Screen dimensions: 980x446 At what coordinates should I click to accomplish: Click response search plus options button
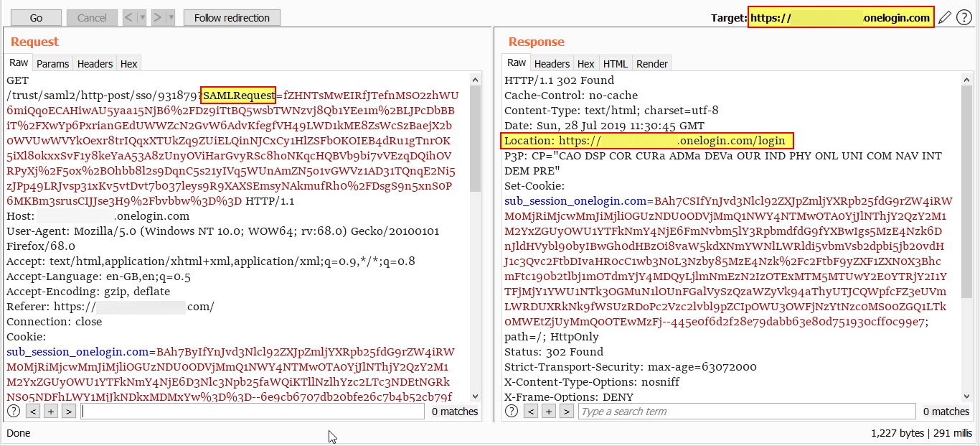pos(549,412)
